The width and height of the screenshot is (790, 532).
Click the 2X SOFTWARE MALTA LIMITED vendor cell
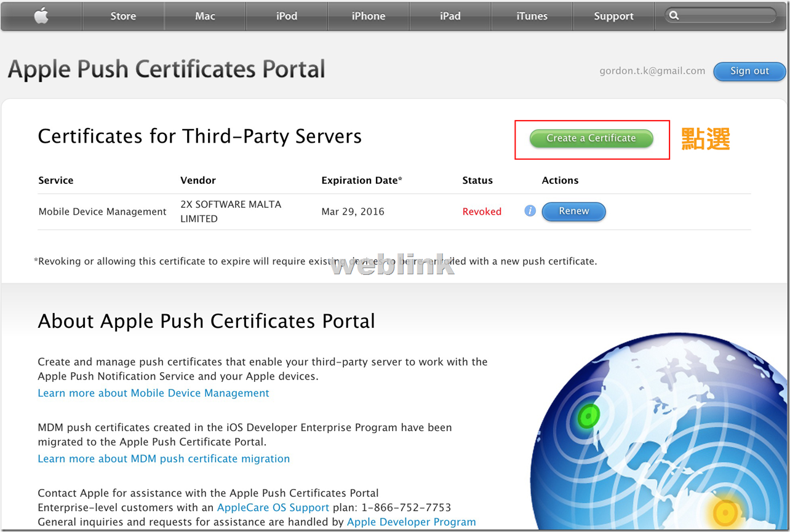coord(231,212)
